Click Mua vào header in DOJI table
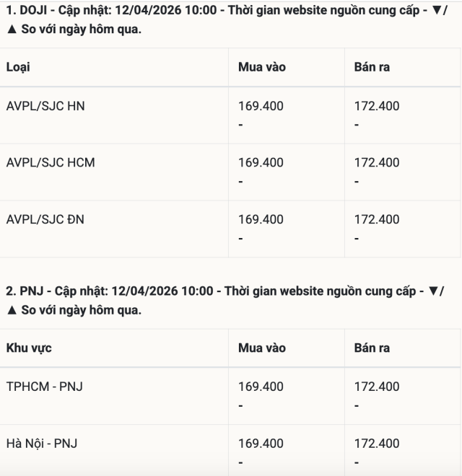The image size is (462, 476). (261, 67)
